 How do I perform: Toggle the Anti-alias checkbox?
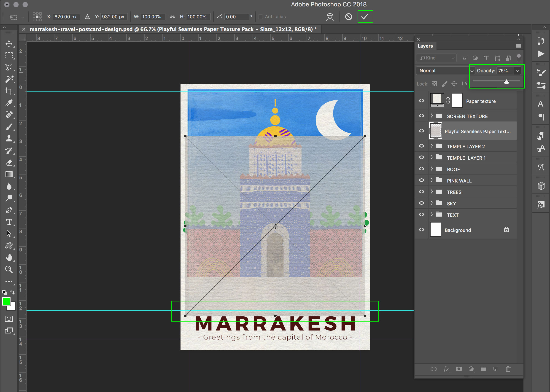(260, 17)
